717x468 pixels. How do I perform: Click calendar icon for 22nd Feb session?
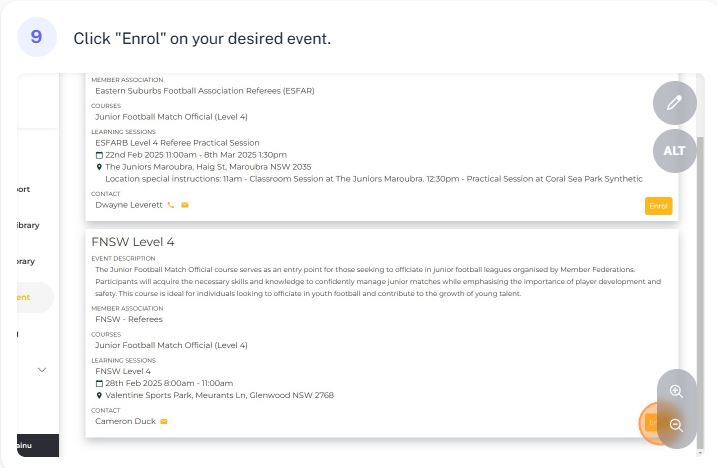pyautogui.click(x=99, y=155)
